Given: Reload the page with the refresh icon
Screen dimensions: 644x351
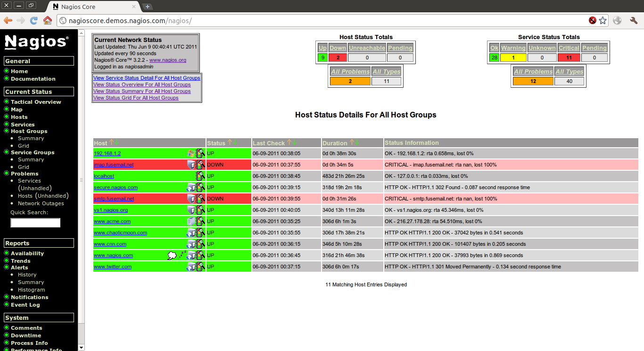Looking at the screenshot, I should (34, 20).
